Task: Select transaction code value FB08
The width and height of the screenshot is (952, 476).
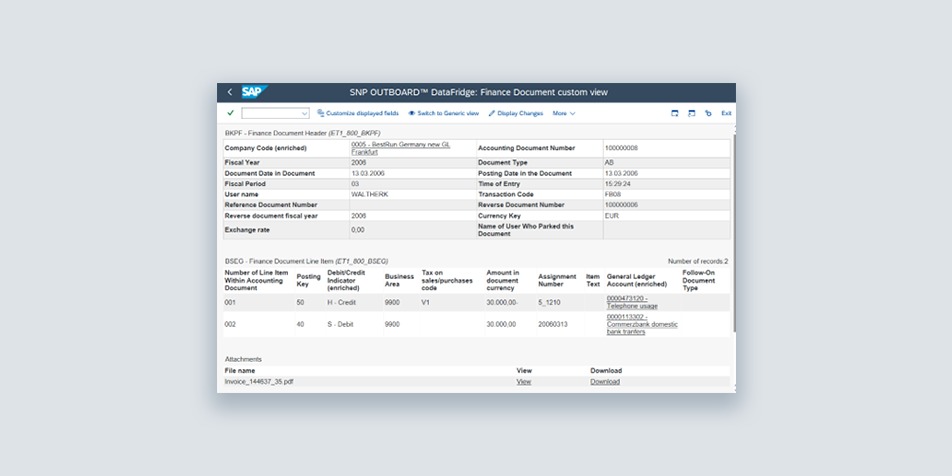Action: [x=611, y=194]
